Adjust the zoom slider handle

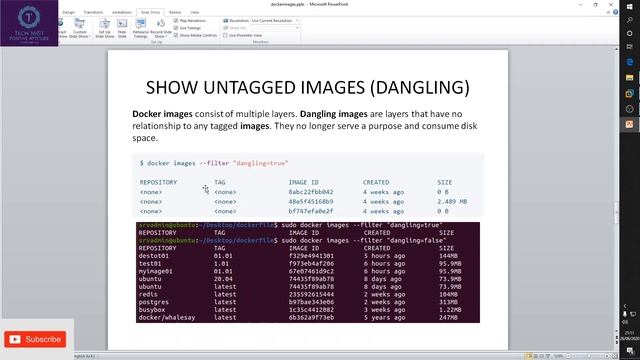click(x=588, y=356)
